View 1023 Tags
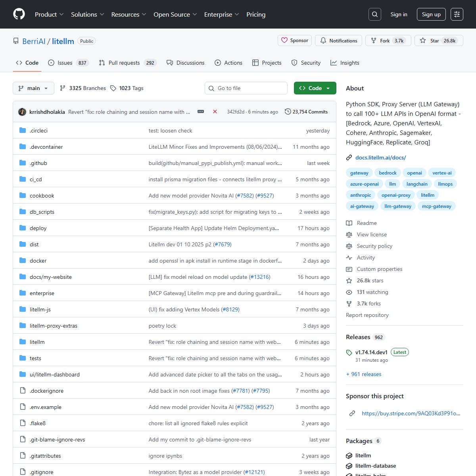Viewport: 476px width, 476px height. pos(127,88)
